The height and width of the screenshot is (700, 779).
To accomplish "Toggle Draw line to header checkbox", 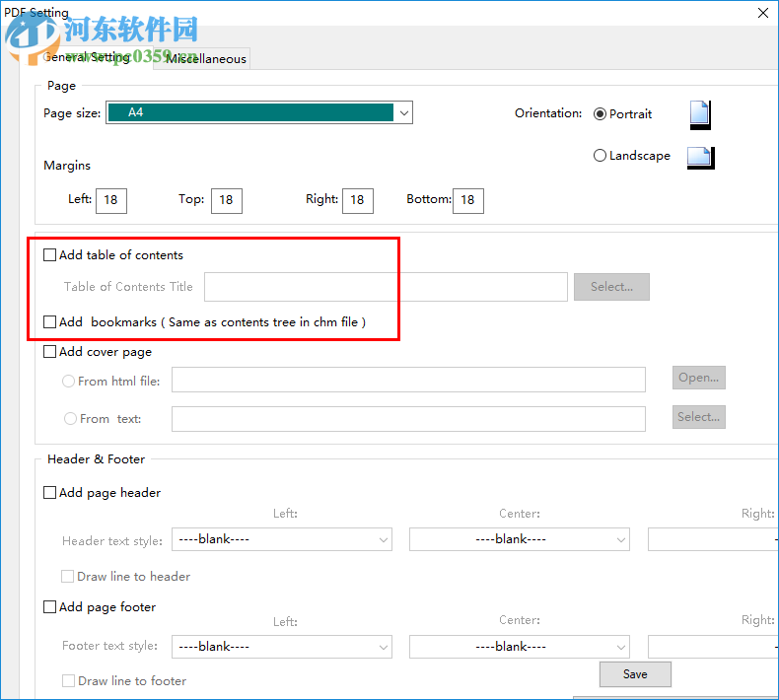I will (x=68, y=577).
